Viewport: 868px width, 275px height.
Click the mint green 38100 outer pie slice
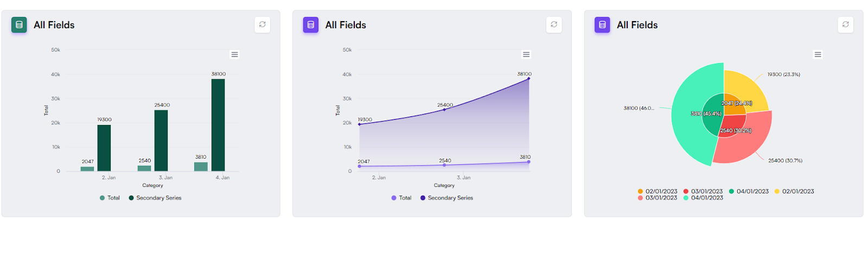click(x=686, y=114)
